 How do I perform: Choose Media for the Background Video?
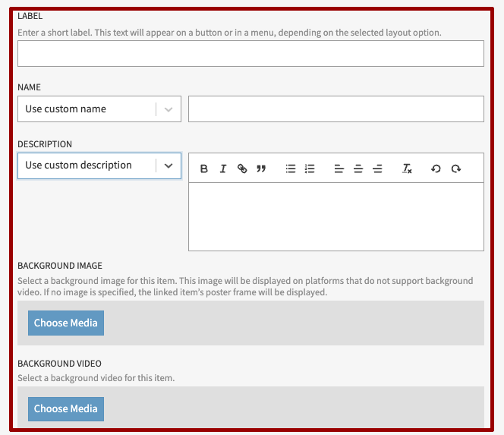(66, 408)
